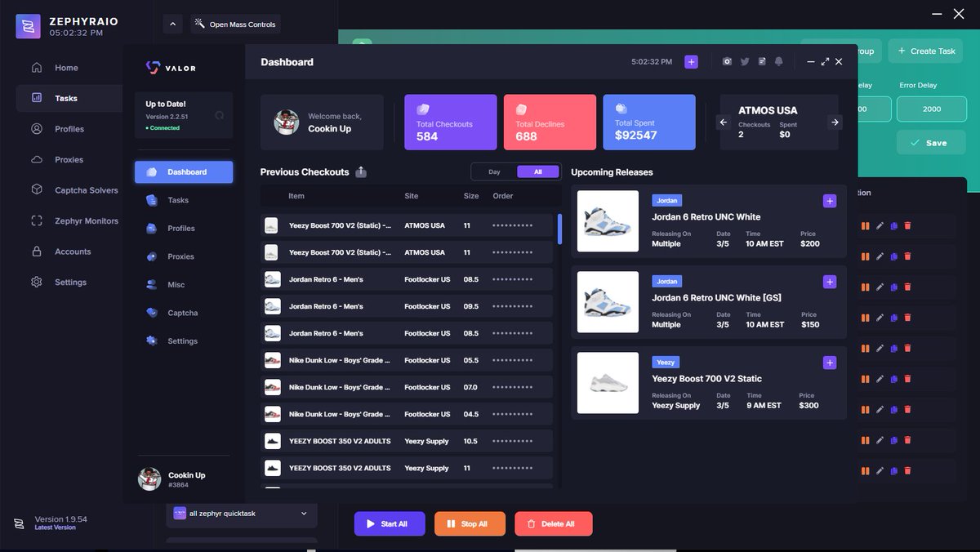Screen dimensions: 980x552
Task: Click Open Mass Controls in ZephyrAIO
Action: click(235, 24)
